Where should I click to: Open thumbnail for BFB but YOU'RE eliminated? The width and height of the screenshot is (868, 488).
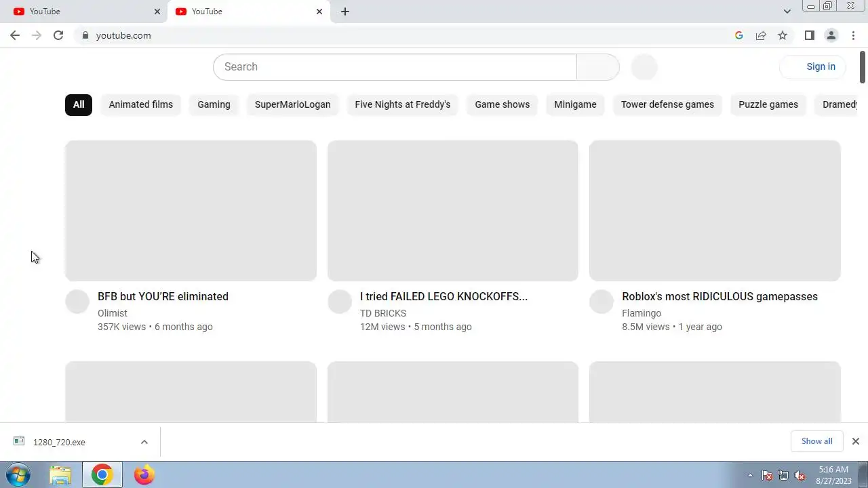click(191, 211)
